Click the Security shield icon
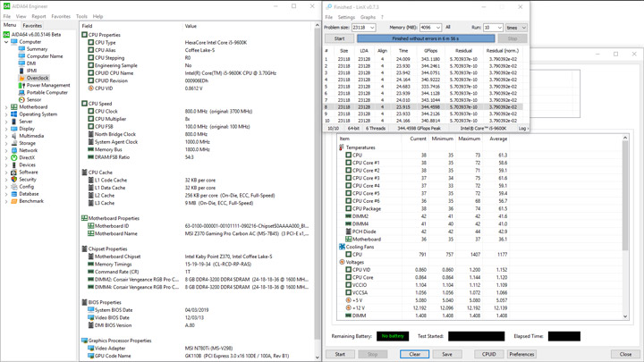 coord(14,180)
